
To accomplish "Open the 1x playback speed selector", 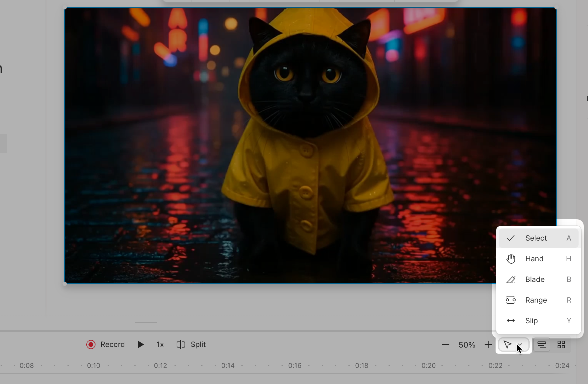I will 160,345.
